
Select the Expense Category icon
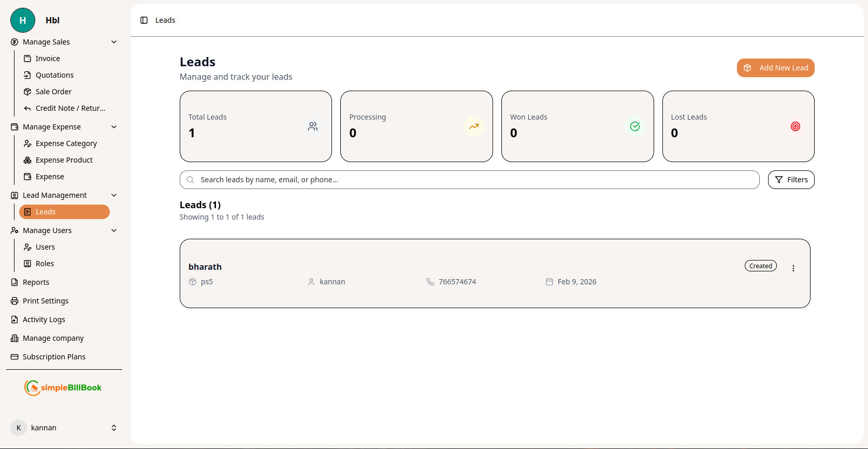(27, 143)
